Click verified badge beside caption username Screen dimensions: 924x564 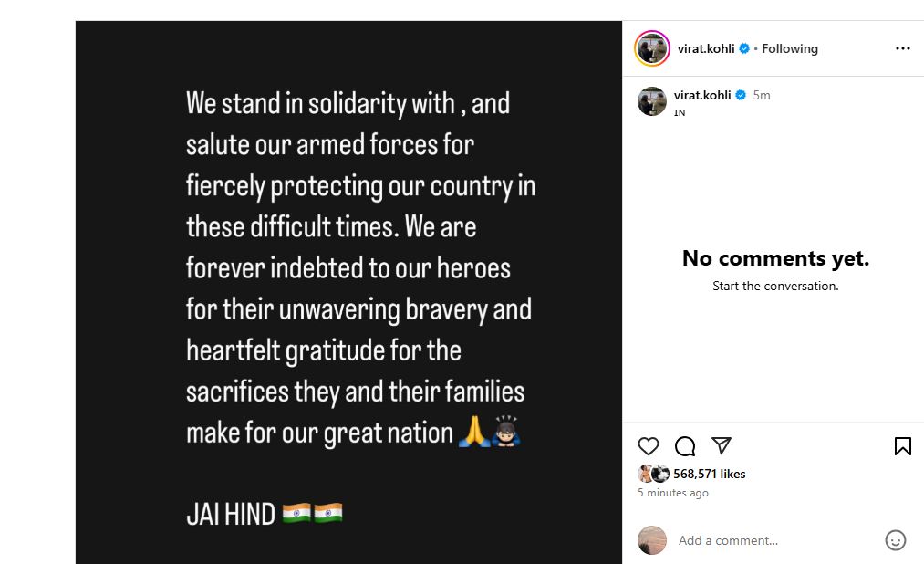(x=741, y=95)
